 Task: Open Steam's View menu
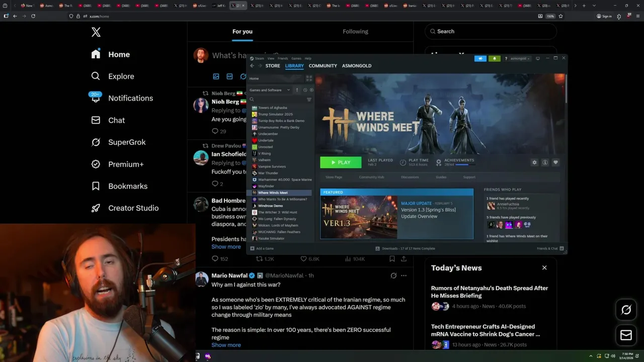(x=271, y=58)
